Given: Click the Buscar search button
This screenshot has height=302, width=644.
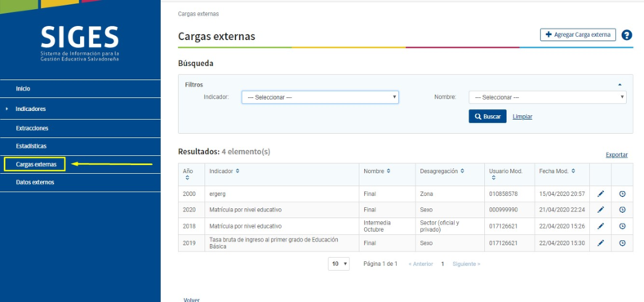Looking at the screenshot, I should pos(487,116).
